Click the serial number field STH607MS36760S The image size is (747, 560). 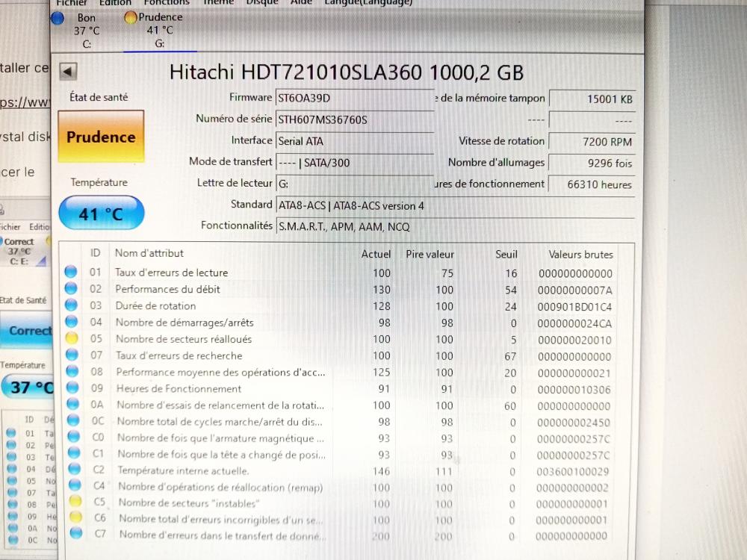(x=354, y=119)
